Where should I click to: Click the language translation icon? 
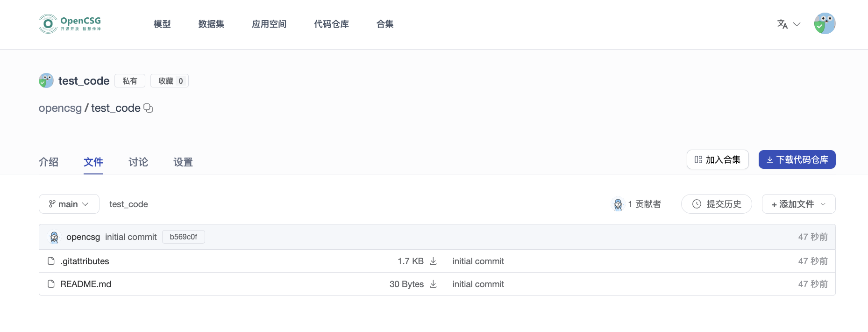782,24
